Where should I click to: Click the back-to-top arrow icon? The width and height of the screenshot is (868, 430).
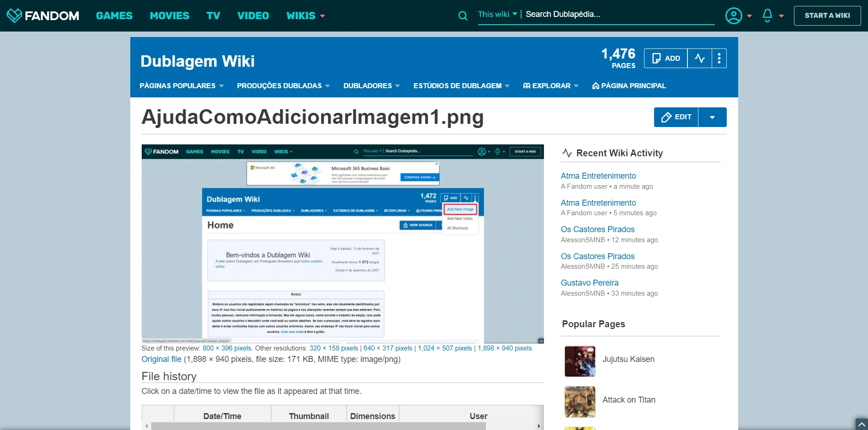click(862, 424)
